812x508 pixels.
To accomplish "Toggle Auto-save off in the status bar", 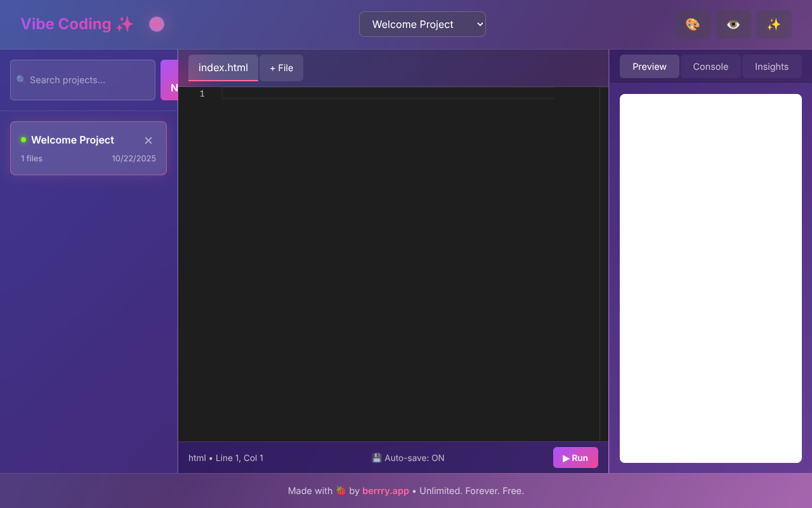I will (x=408, y=457).
